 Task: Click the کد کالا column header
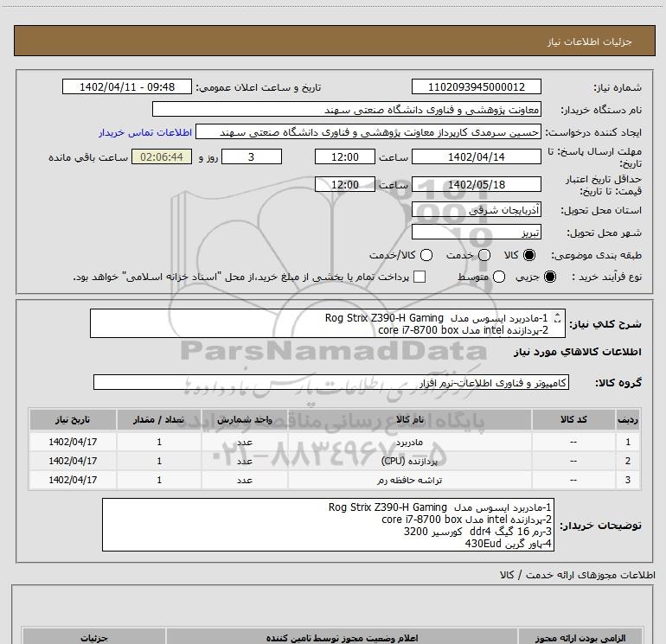[573, 419]
